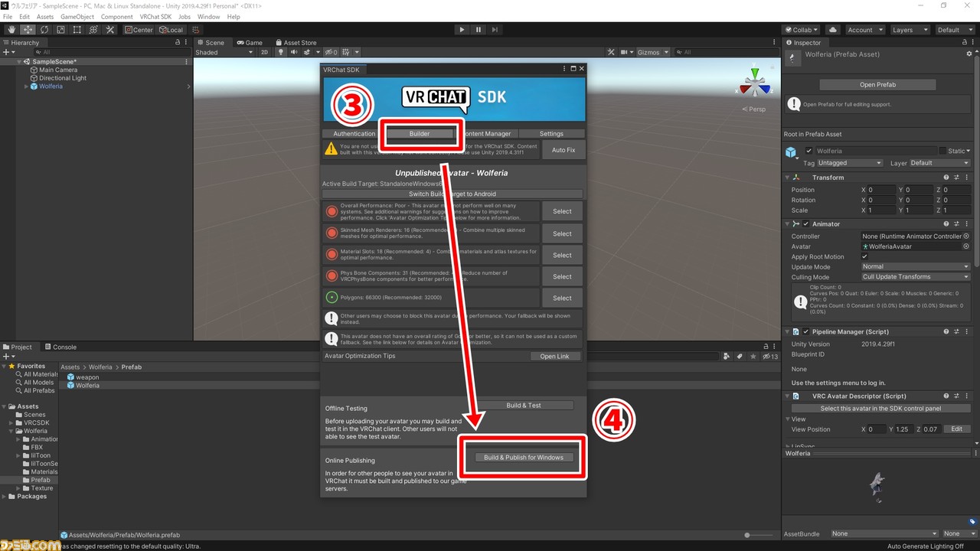Open the VRChat SDK menu
The image size is (980, 551).
155,16
